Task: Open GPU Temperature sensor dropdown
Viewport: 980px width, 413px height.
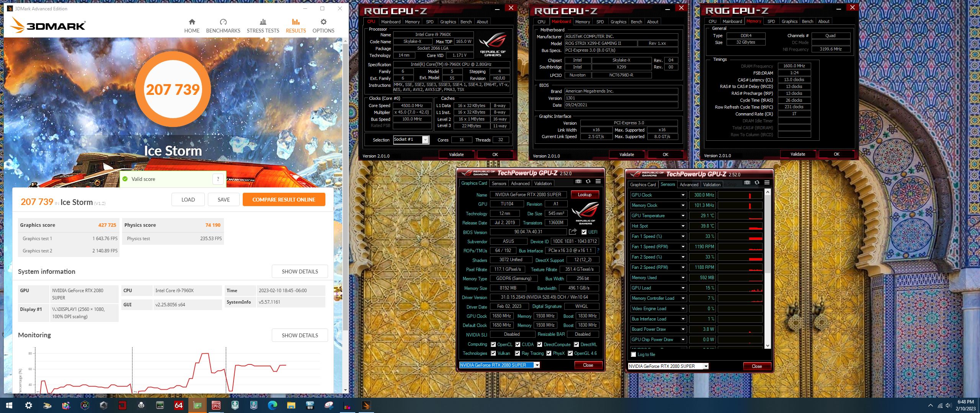Action: (683, 216)
